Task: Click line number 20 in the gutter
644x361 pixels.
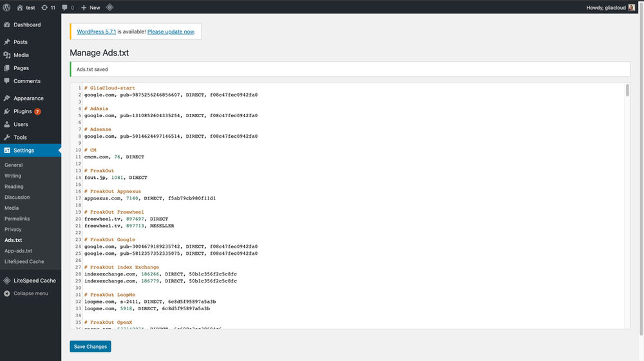Action: (x=78, y=219)
